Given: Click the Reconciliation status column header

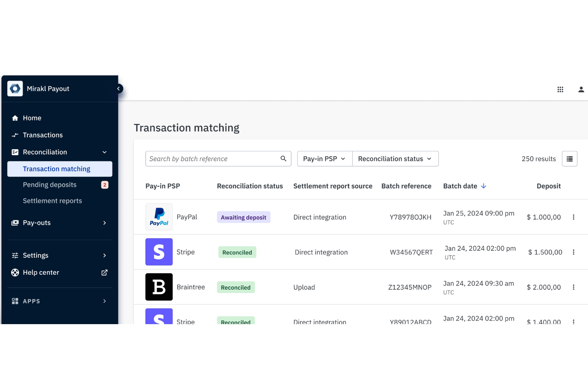Looking at the screenshot, I should pyautogui.click(x=250, y=186).
